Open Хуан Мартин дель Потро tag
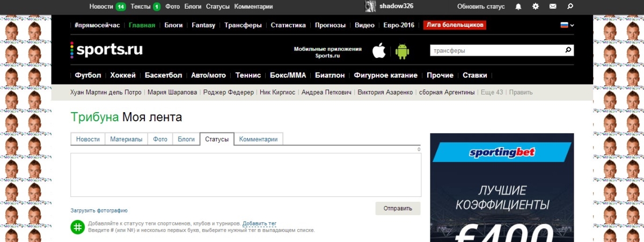 (106, 92)
